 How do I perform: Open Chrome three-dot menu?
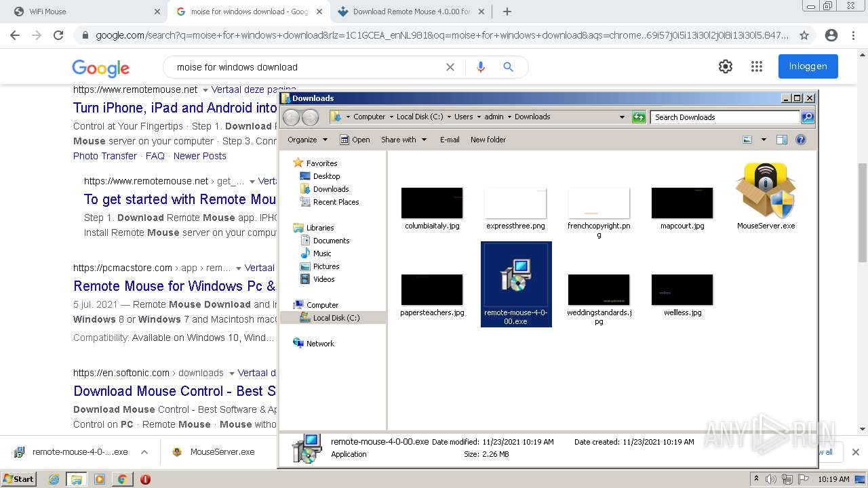853,35
